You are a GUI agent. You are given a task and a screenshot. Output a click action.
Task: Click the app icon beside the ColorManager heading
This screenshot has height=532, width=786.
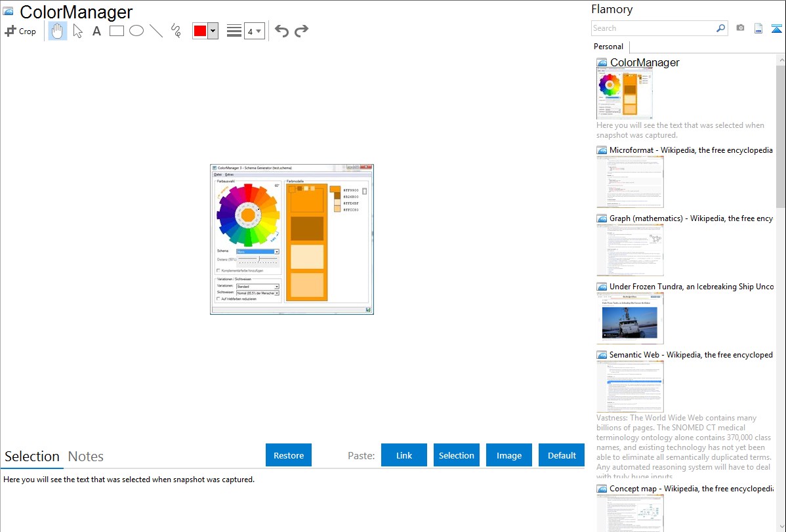(8, 12)
